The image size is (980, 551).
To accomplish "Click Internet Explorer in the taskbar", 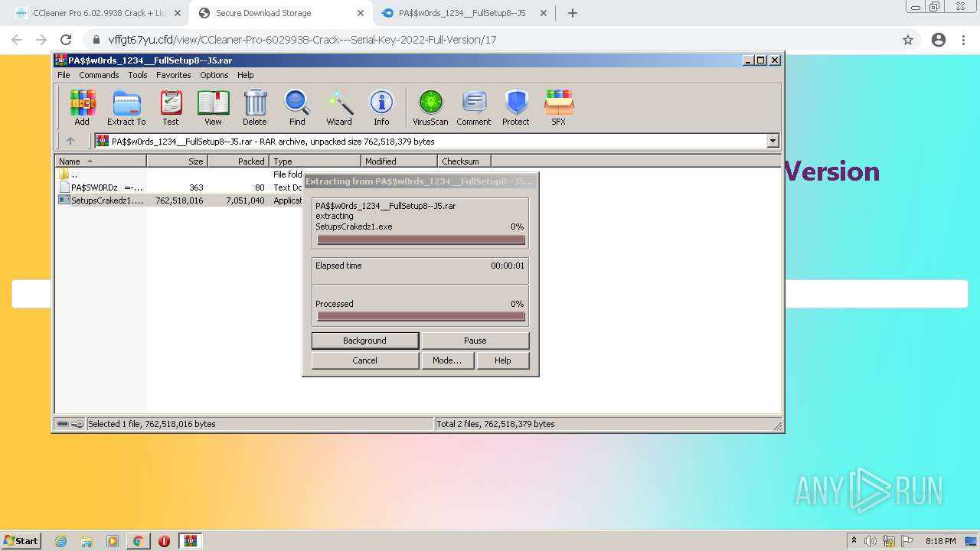I will [61, 541].
